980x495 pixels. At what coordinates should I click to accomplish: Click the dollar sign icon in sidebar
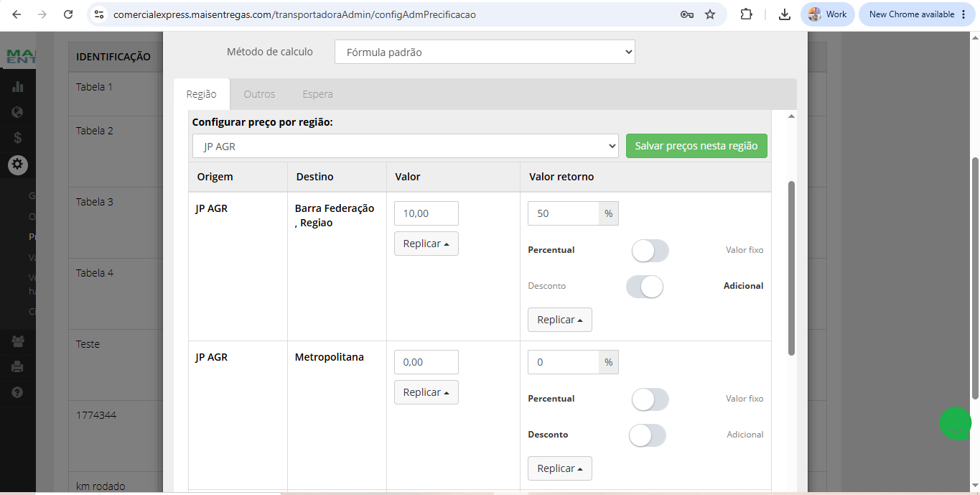[18, 138]
